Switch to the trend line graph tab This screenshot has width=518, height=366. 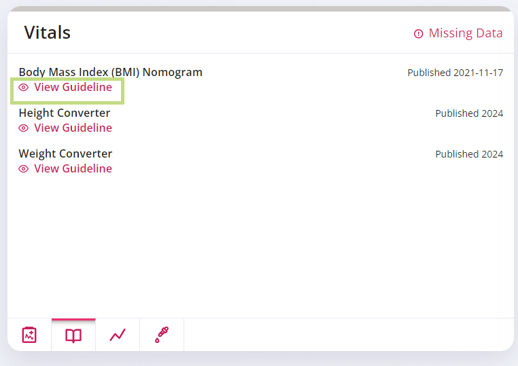click(x=118, y=335)
